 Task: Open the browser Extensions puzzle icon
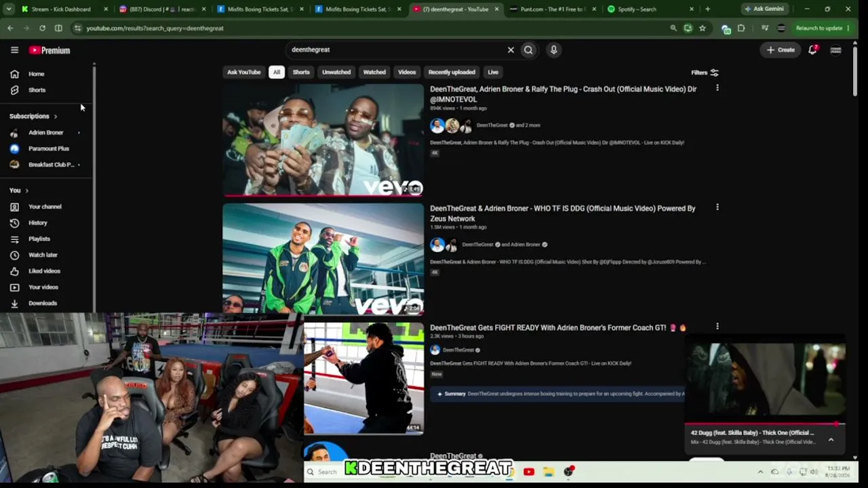click(741, 28)
